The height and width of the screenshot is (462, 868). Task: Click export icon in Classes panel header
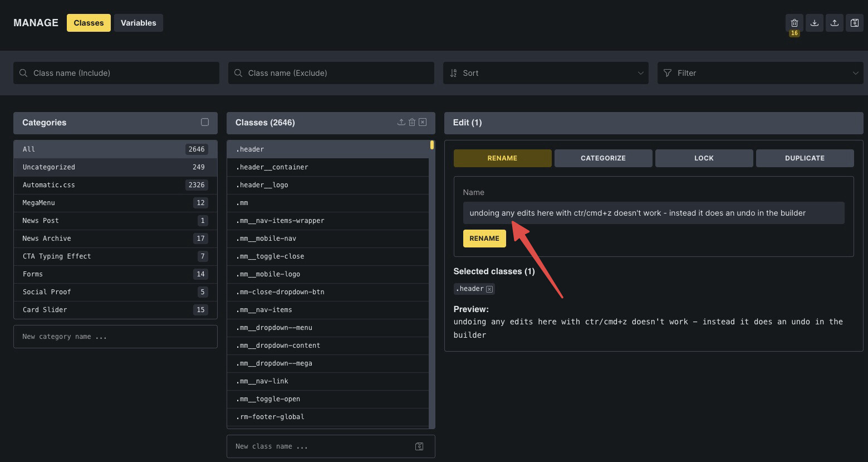coord(401,122)
